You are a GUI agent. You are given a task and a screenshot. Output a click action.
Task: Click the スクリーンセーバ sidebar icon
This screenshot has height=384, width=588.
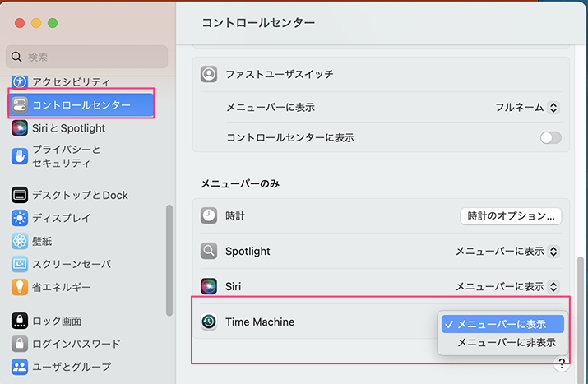pyautogui.click(x=20, y=264)
